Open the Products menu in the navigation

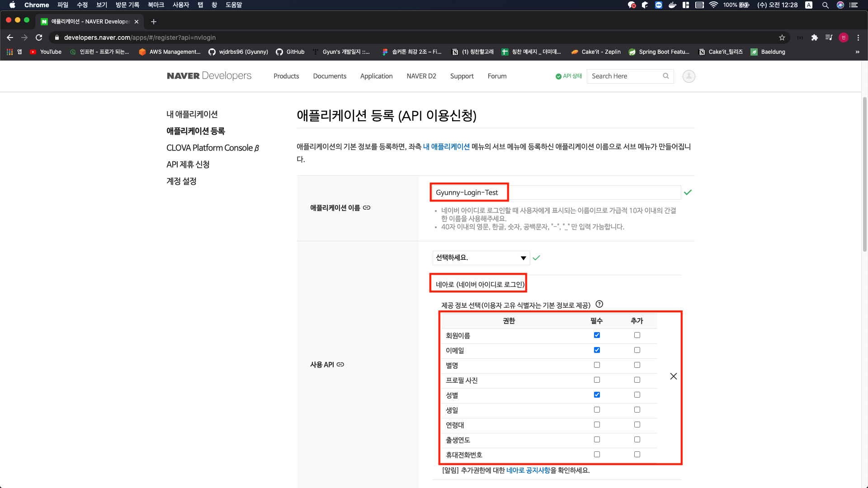coord(286,76)
